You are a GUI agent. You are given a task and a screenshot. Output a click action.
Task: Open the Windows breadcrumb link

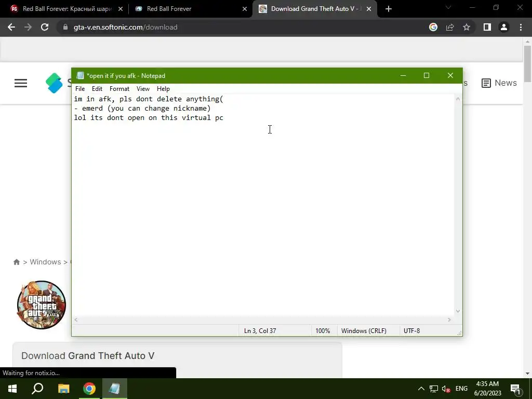(46, 262)
